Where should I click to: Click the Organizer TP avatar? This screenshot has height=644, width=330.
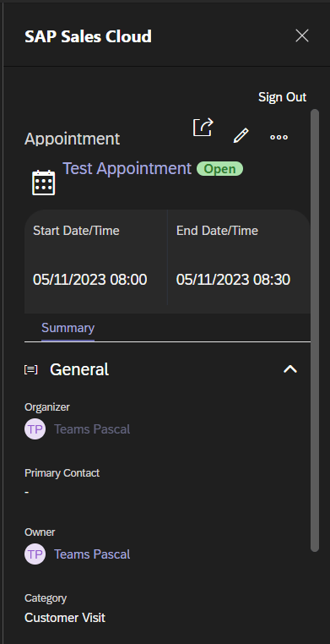(x=35, y=429)
